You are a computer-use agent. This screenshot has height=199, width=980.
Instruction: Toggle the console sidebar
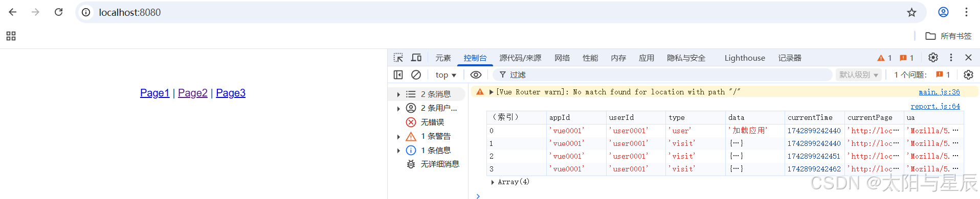pyautogui.click(x=398, y=74)
